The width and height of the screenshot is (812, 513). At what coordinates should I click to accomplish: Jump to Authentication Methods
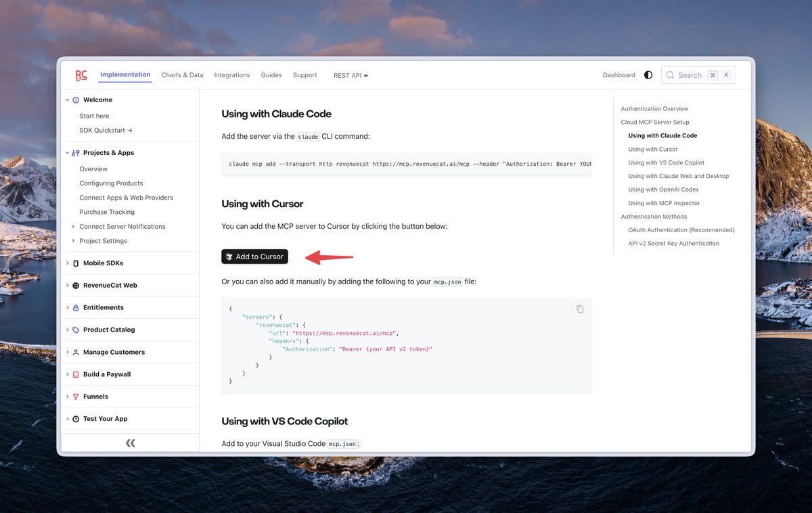click(x=654, y=217)
